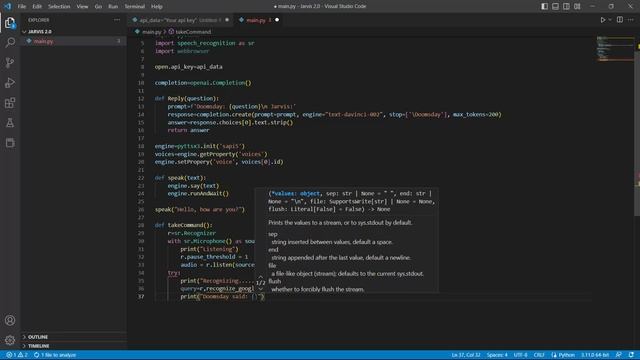This screenshot has width=640, height=360.
Task: Click the main.py breadcrumb item
Action: pyautogui.click(x=151, y=31)
